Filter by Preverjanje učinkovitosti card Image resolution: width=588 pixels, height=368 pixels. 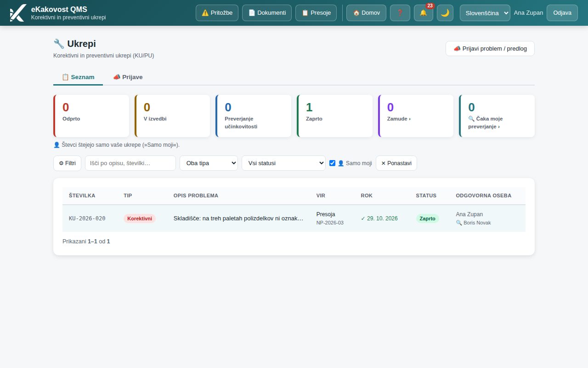pos(254,116)
